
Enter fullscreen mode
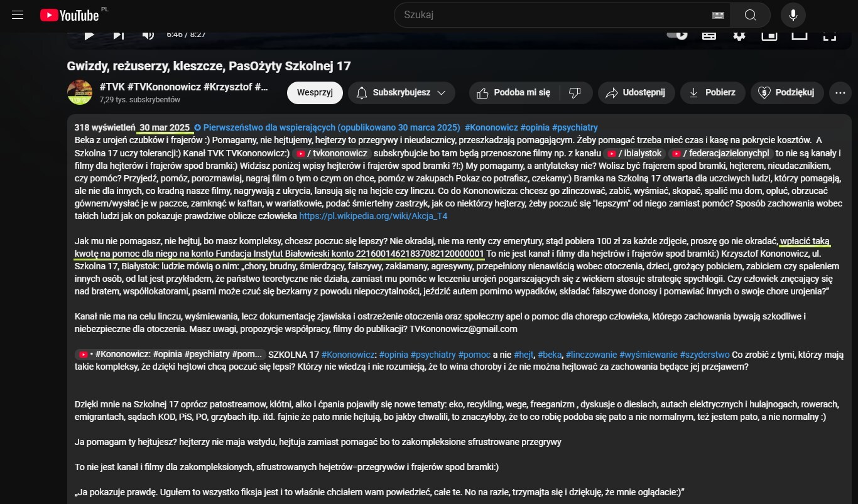[x=829, y=35]
